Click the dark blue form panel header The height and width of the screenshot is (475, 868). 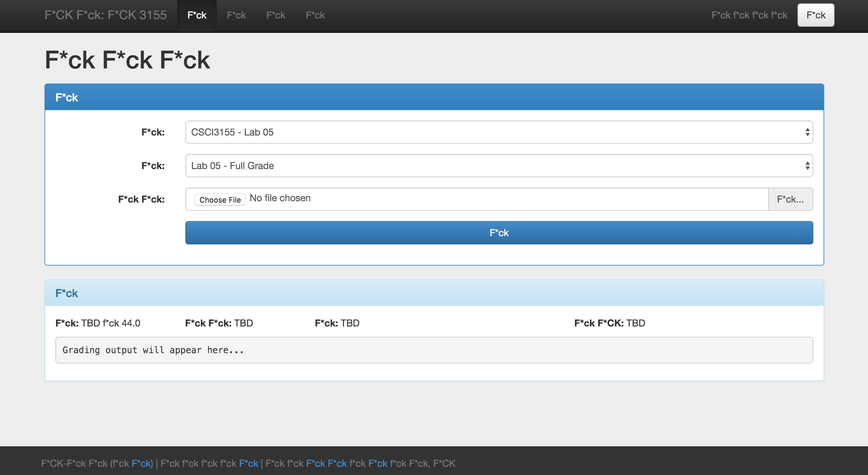pos(434,97)
